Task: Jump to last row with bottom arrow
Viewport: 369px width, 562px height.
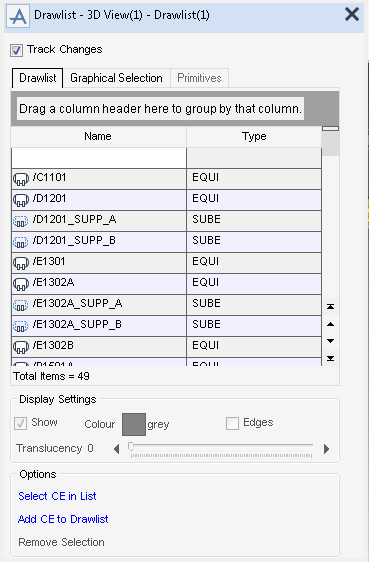Action: [x=331, y=358]
